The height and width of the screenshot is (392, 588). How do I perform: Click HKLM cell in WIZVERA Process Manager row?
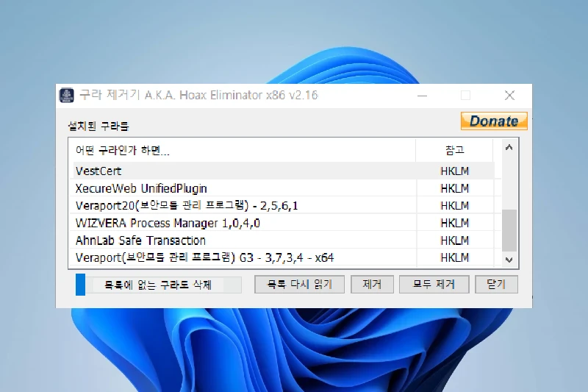[454, 223]
